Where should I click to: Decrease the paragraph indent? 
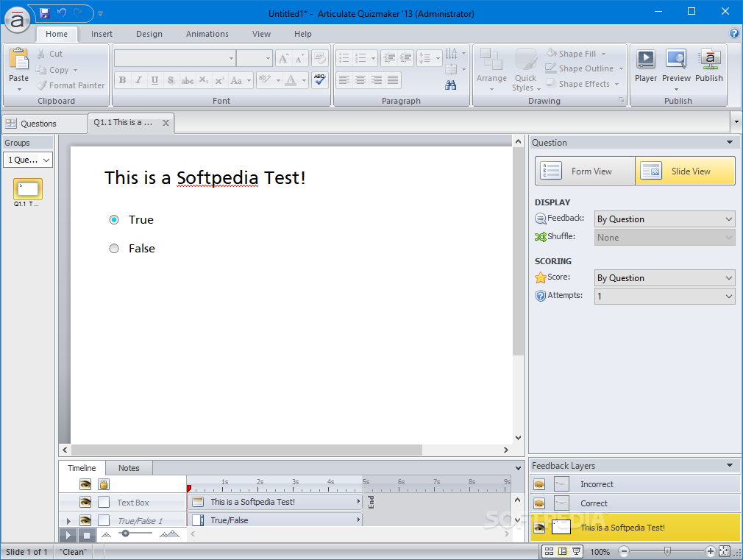(x=389, y=58)
